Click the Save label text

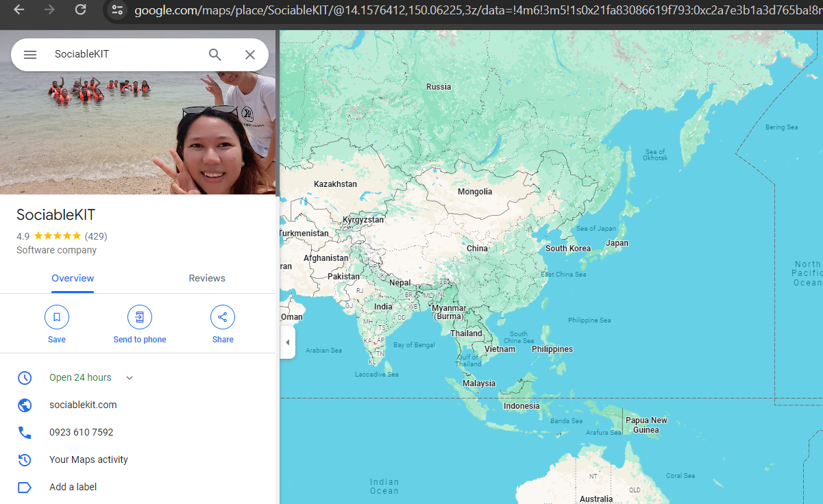coord(57,340)
